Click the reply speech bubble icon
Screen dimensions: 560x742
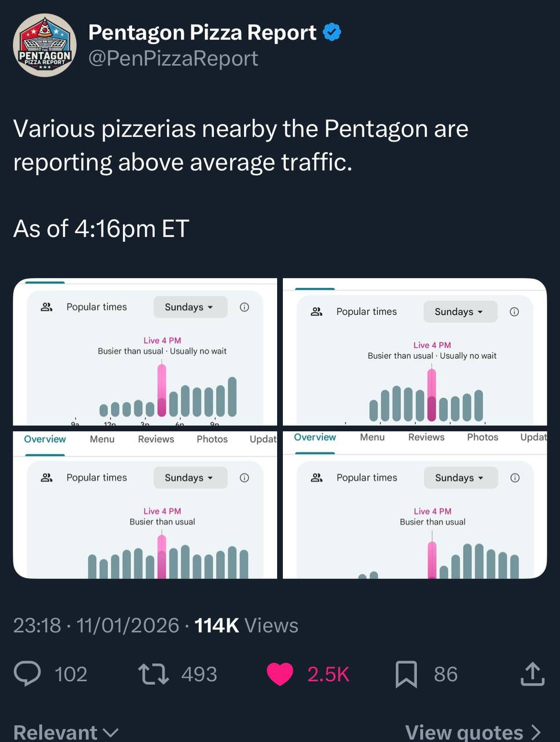[27, 674]
